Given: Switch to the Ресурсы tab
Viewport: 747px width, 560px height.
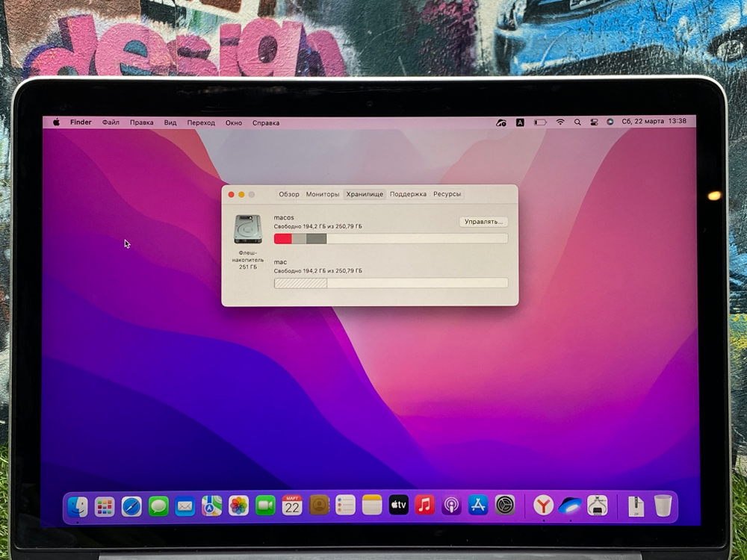Looking at the screenshot, I should click(447, 193).
